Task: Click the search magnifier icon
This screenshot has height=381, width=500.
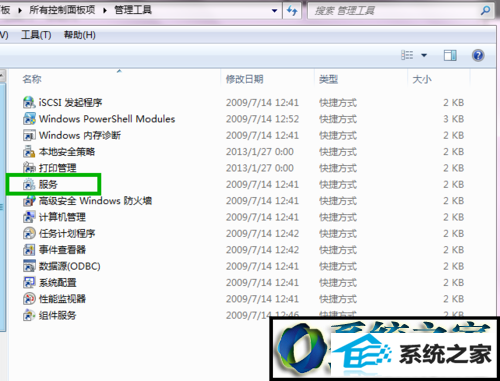Action: (485, 10)
